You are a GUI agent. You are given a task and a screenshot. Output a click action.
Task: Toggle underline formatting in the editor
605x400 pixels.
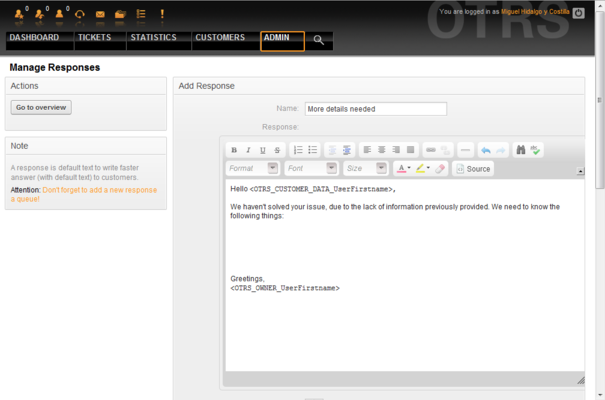[x=262, y=150]
